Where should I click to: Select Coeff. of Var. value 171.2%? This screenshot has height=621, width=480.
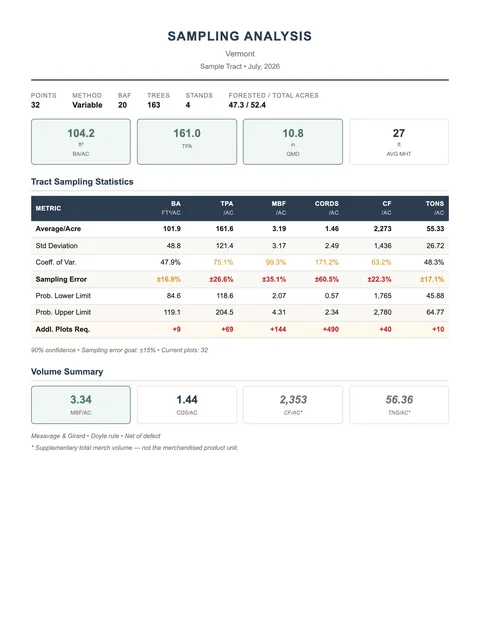point(327,262)
